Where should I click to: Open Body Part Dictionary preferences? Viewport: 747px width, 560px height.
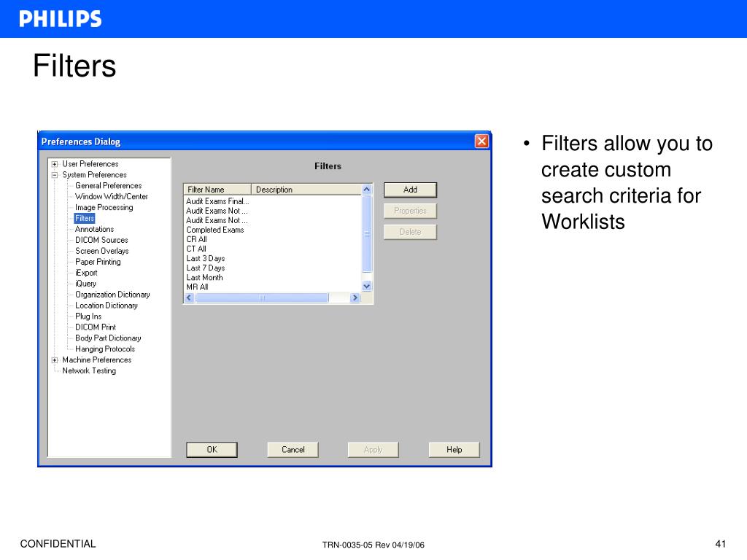point(108,338)
